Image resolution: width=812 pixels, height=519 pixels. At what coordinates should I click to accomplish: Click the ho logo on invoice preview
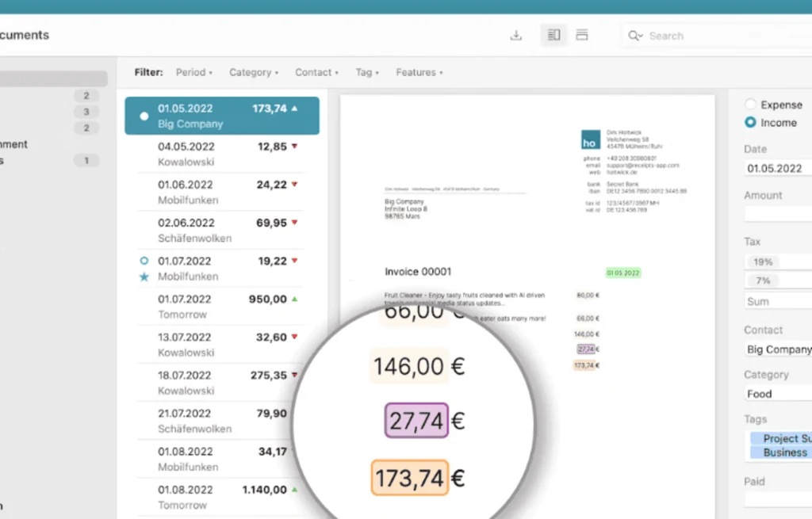point(590,139)
